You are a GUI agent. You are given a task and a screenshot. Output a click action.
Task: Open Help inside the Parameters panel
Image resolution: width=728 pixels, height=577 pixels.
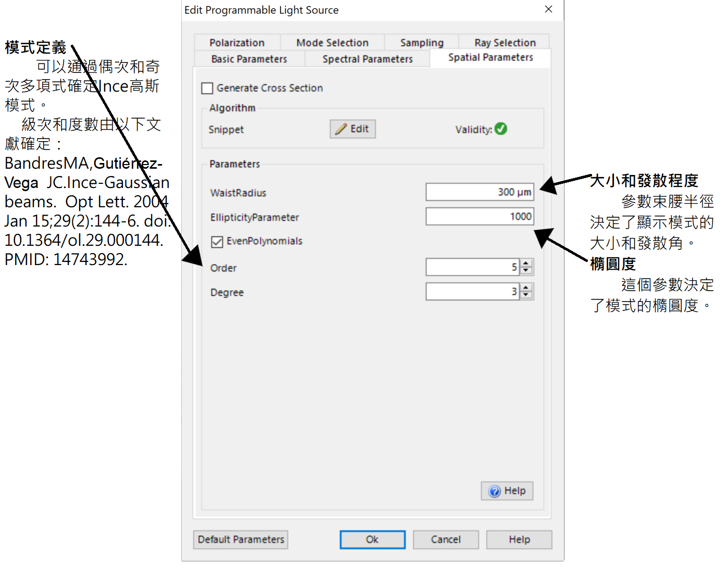(x=507, y=491)
